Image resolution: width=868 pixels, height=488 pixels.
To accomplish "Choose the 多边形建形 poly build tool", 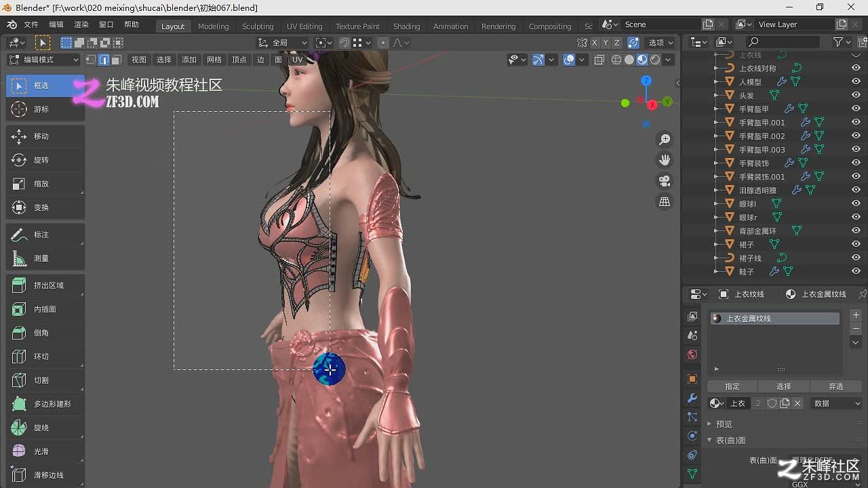I will 45,404.
